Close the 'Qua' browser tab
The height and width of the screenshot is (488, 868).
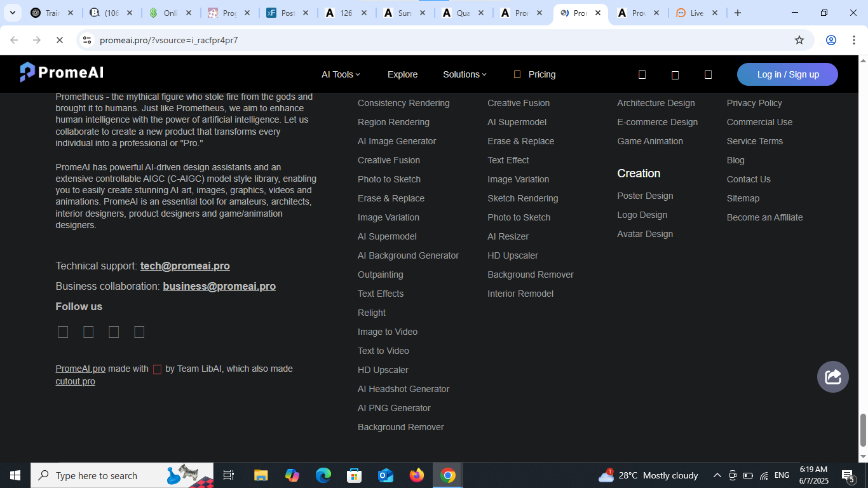click(x=480, y=13)
